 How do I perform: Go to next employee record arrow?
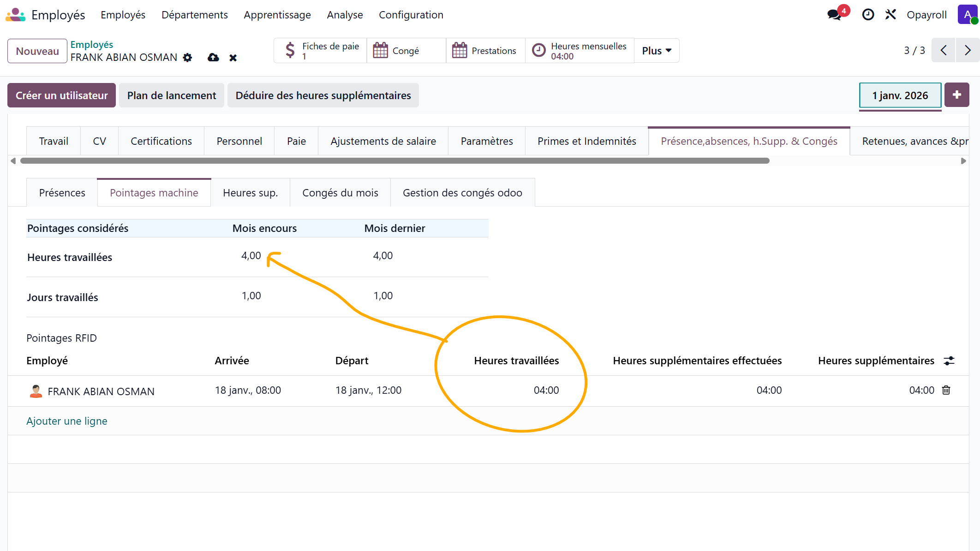[968, 50]
